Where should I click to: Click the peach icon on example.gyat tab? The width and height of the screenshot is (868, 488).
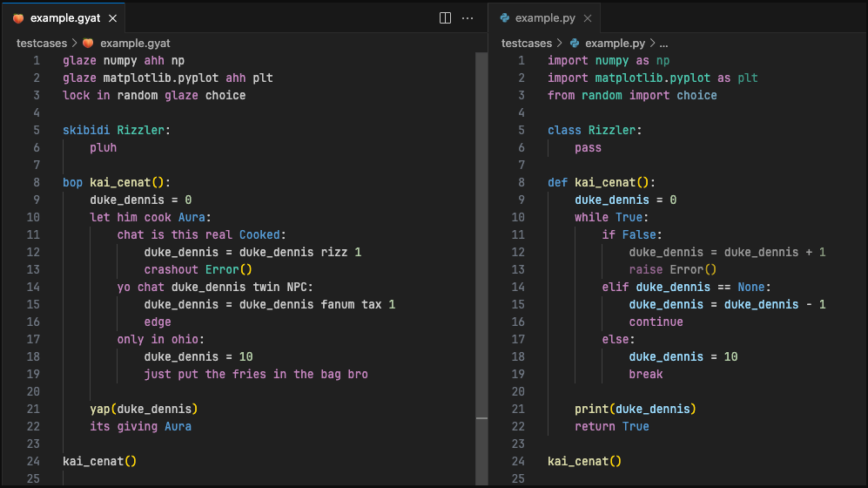pyautogui.click(x=18, y=18)
